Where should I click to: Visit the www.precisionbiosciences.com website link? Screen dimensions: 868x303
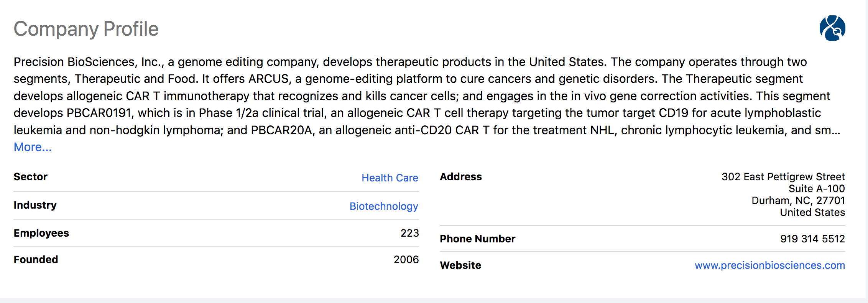[769, 265]
